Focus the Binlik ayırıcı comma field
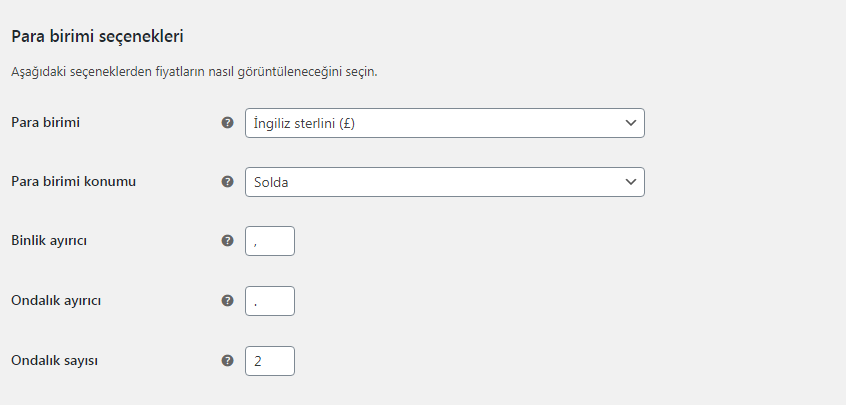Viewport: 846px width, 405px height. (270, 241)
